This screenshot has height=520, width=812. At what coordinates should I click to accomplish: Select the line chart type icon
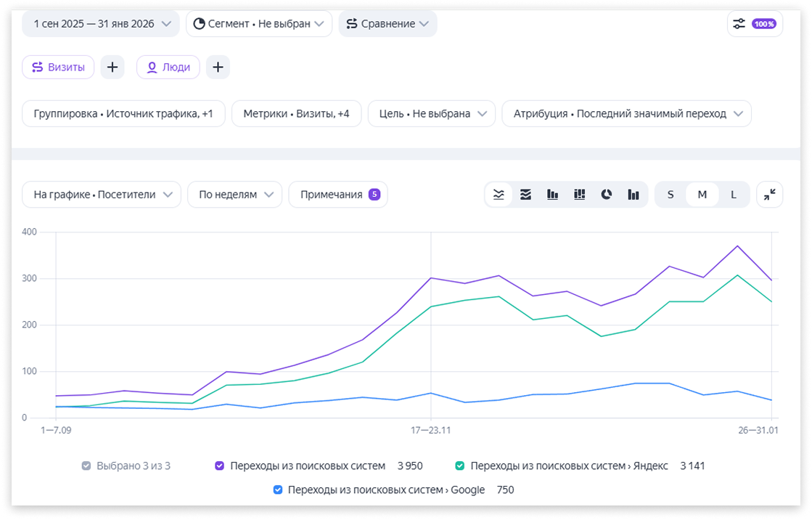click(x=499, y=195)
